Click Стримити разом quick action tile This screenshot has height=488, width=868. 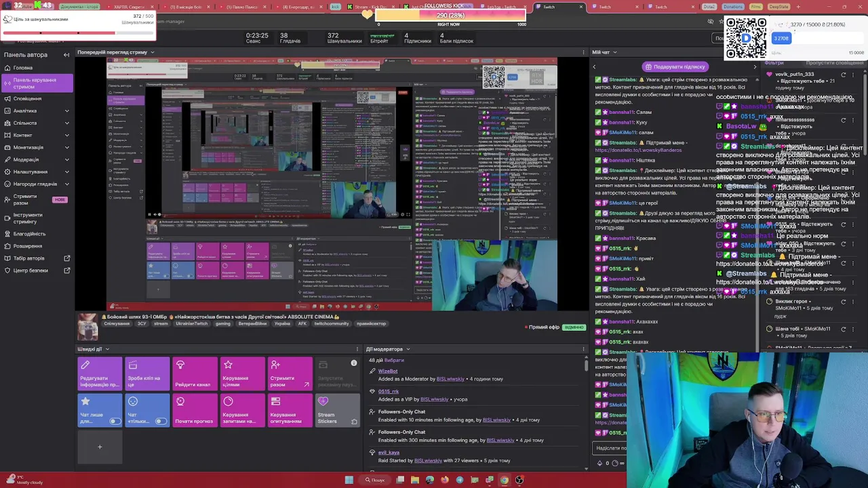290,373
